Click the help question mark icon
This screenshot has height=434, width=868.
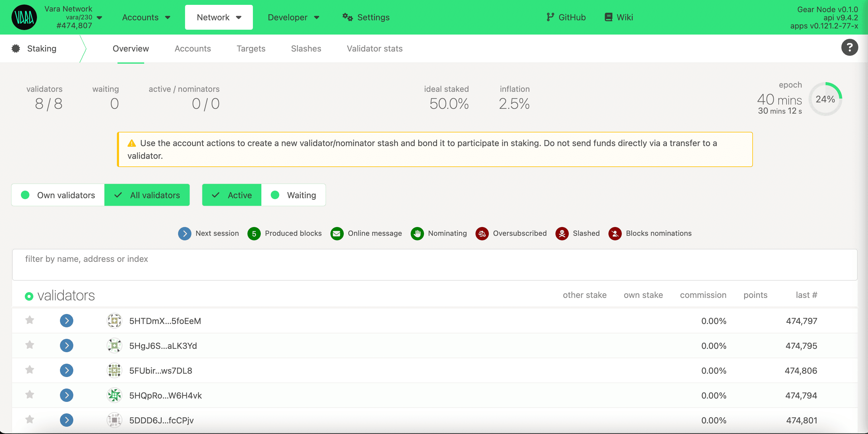[x=850, y=48]
